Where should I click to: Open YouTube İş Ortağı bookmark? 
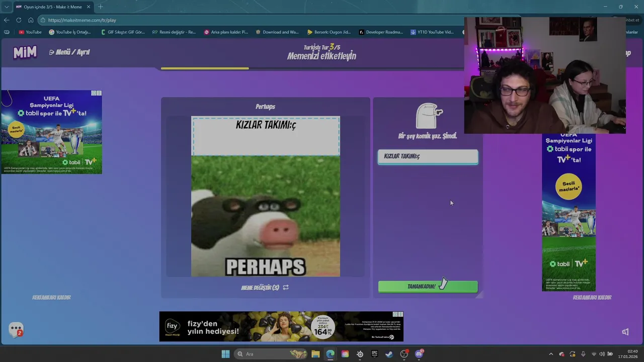tap(70, 32)
